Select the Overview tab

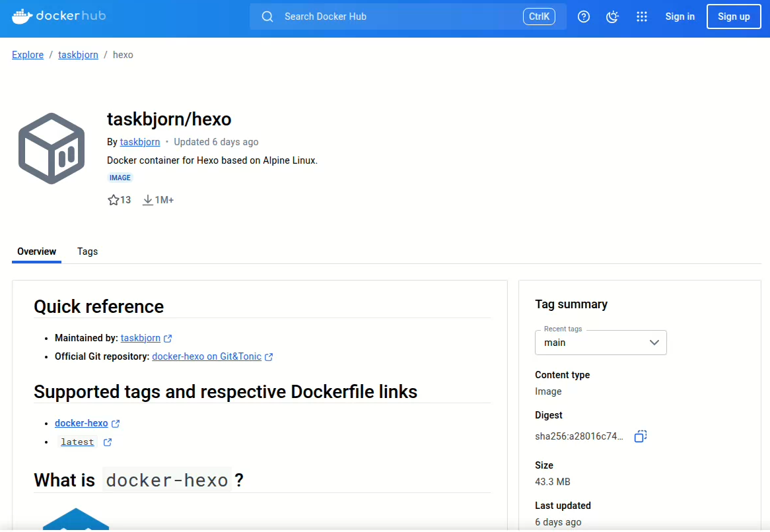37,251
